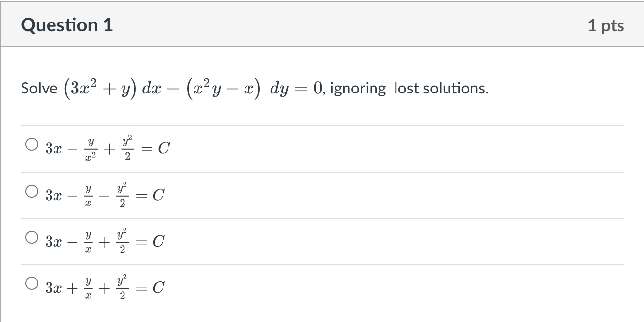This screenshot has height=322, width=644.
Task: Click the phrase ignoring lost solutions
Action: pos(407,88)
